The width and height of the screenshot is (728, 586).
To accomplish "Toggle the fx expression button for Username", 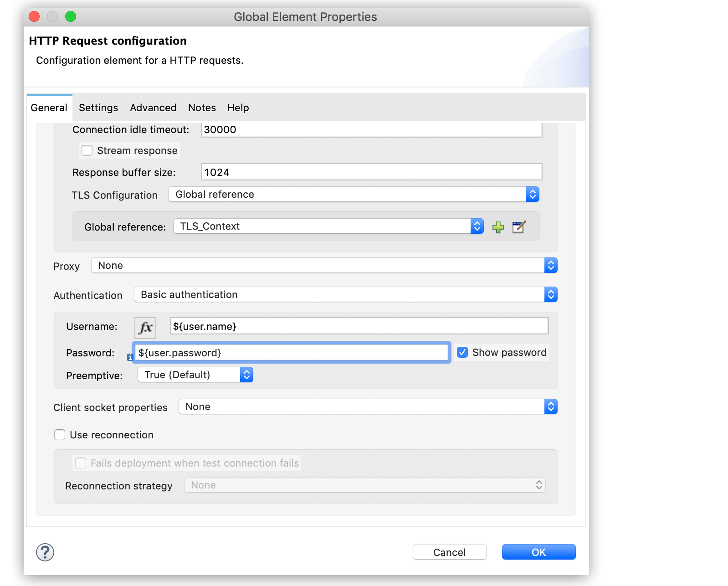I will (x=145, y=328).
